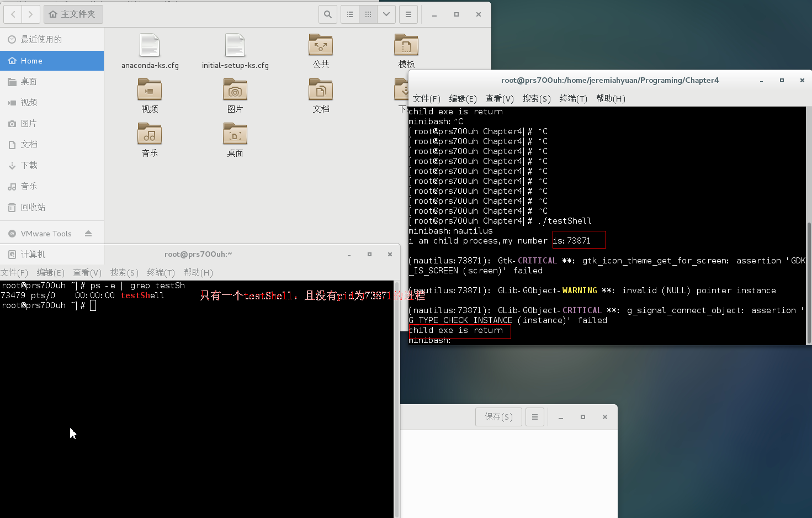The width and height of the screenshot is (812, 518).
Task: Open 图片 from the sidebar
Action: tap(29, 123)
